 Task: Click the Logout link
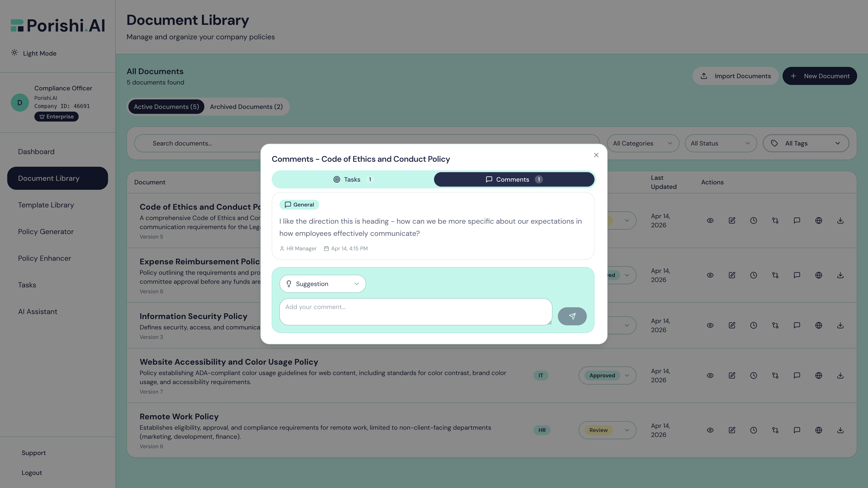coord(32,473)
